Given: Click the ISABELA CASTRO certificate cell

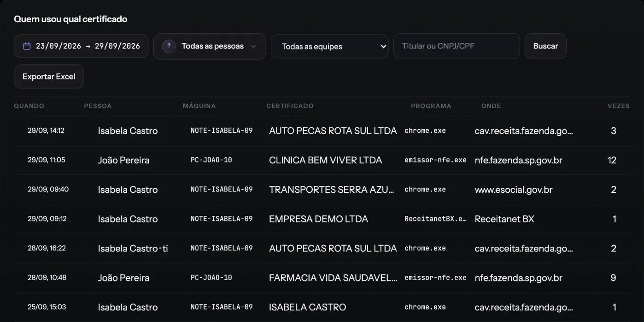Looking at the screenshot, I should point(307,307).
